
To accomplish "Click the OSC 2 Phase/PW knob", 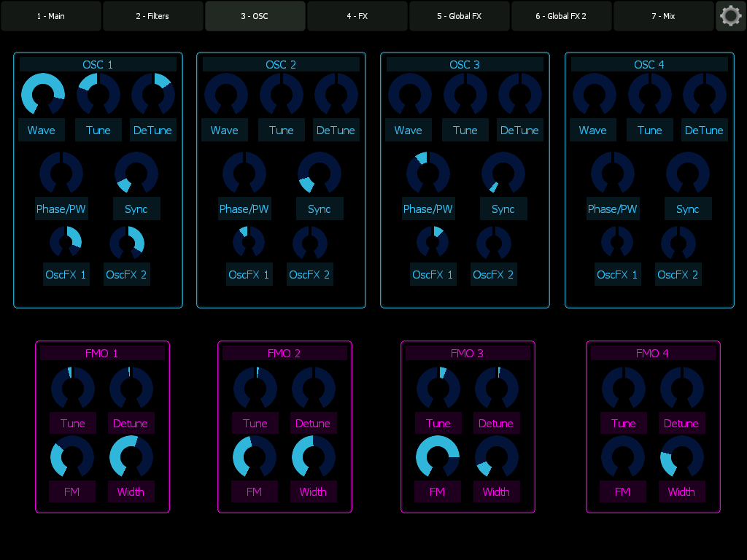I will tap(244, 174).
